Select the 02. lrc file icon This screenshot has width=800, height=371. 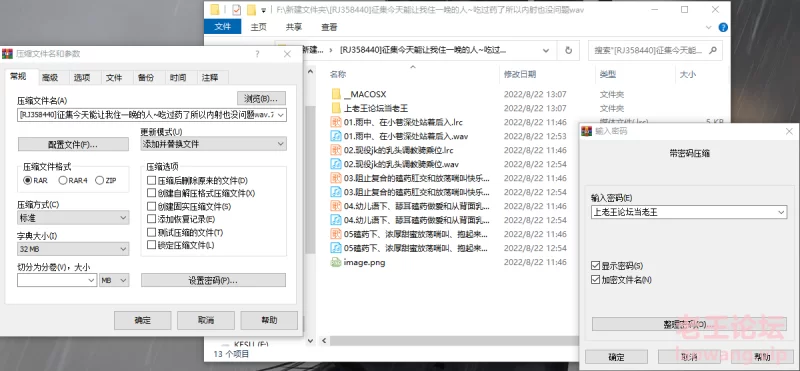pyautogui.click(x=336, y=150)
